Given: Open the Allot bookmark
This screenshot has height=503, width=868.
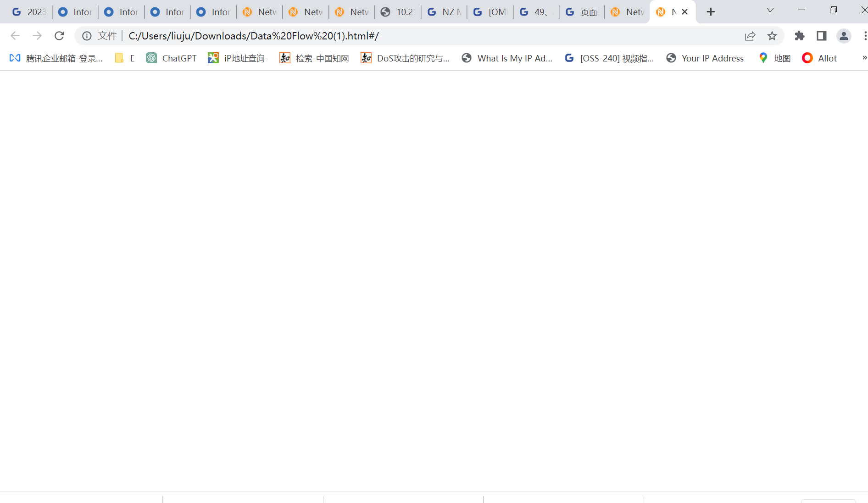Looking at the screenshot, I should 819,58.
